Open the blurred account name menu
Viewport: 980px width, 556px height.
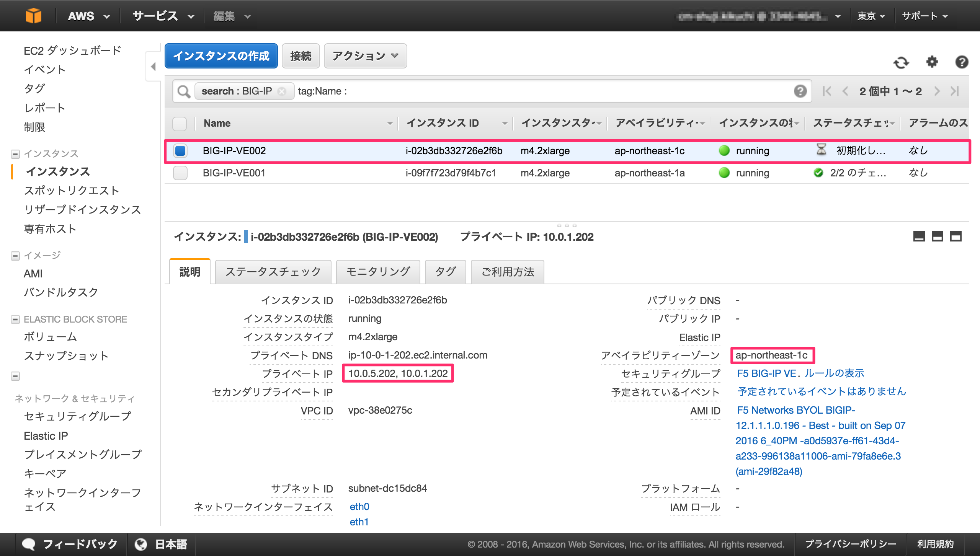click(759, 16)
